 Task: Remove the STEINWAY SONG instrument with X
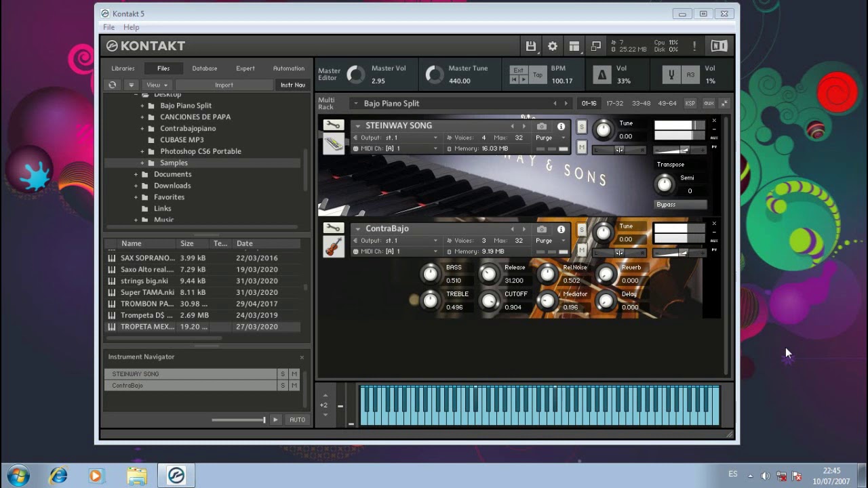tap(713, 121)
